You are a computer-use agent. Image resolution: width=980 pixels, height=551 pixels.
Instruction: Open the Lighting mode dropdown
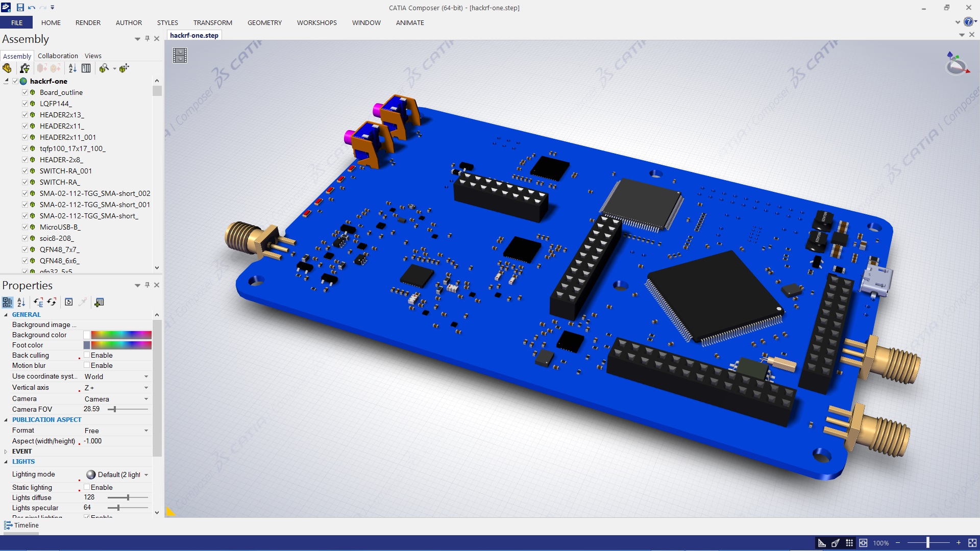146,474
